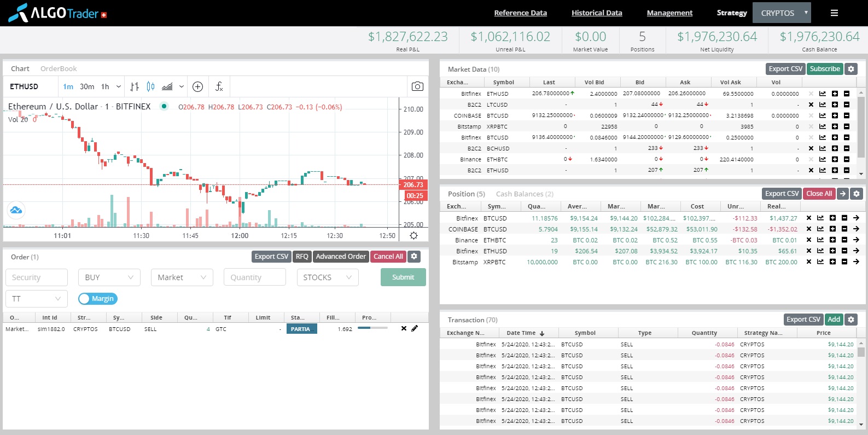The image size is (868, 435).
Task: Open Transaction panel settings gear
Action: (850, 320)
